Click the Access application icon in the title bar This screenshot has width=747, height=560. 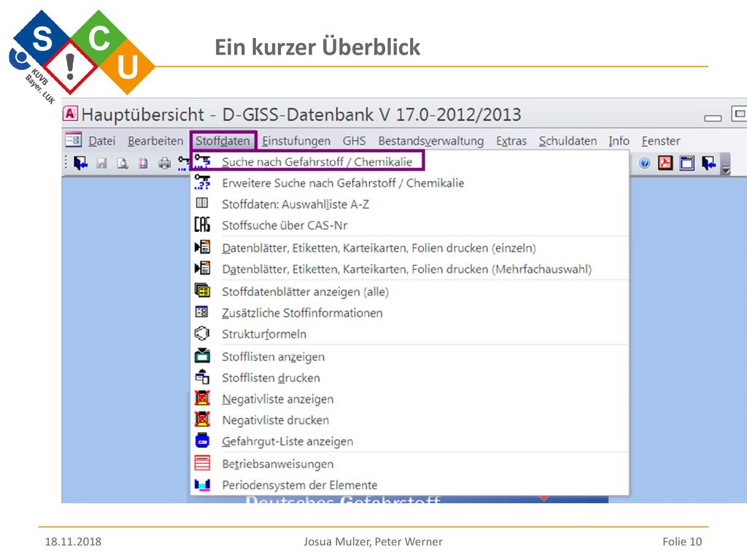pyautogui.click(x=71, y=113)
